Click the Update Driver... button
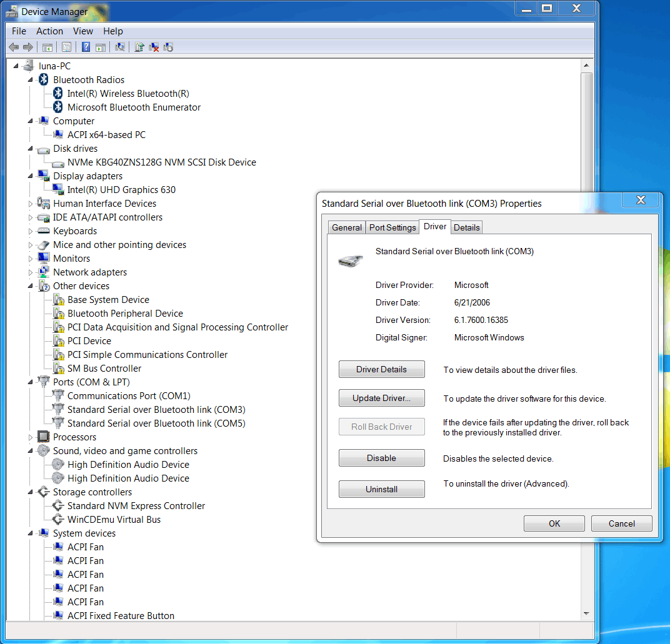Image resolution: width=670 pixels, height=644 pixels. point(382,398)
